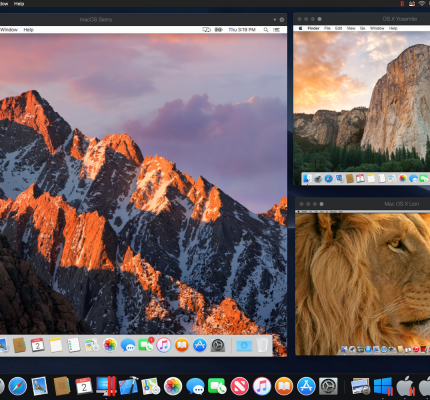
Task: Open Preview in the host Dock
Action: [360, 386]
